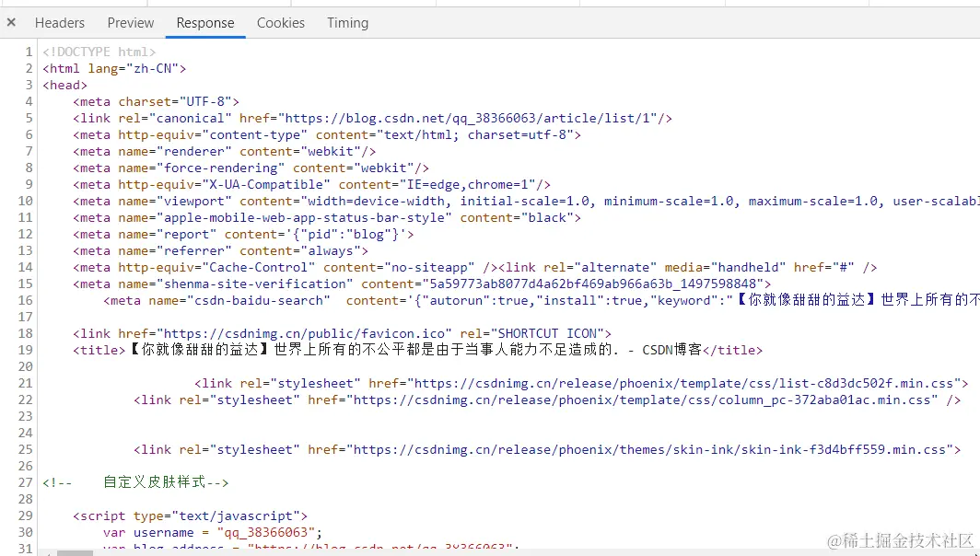Viewport: 980px width, 556px height.
Task: Click the DOCTYPE html declaration on line 1
Action: 99,52
